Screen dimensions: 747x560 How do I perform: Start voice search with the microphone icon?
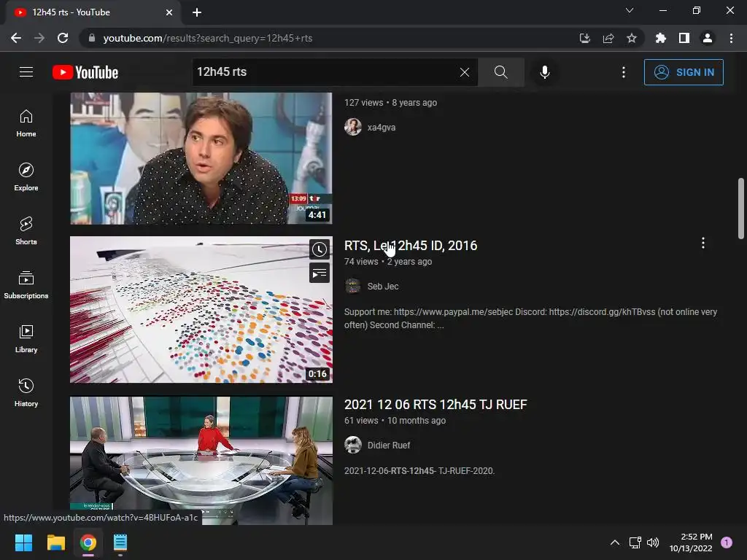[544, 72]
